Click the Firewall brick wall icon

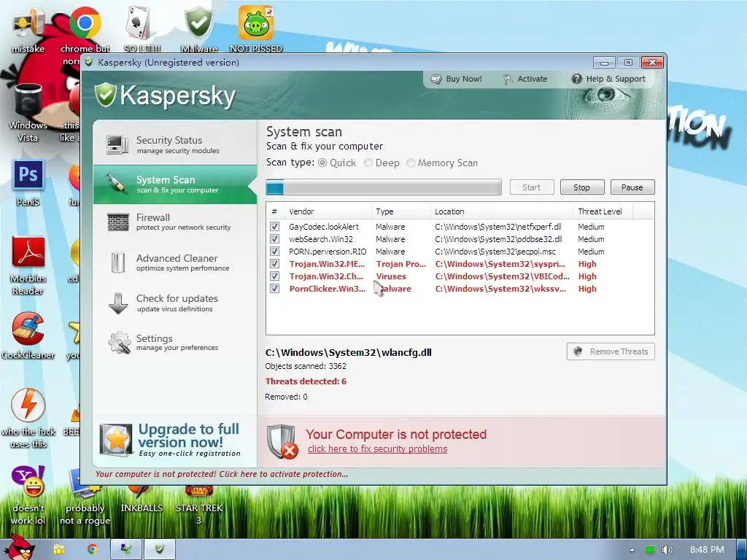pyautogui.click(x=117, y=222)
